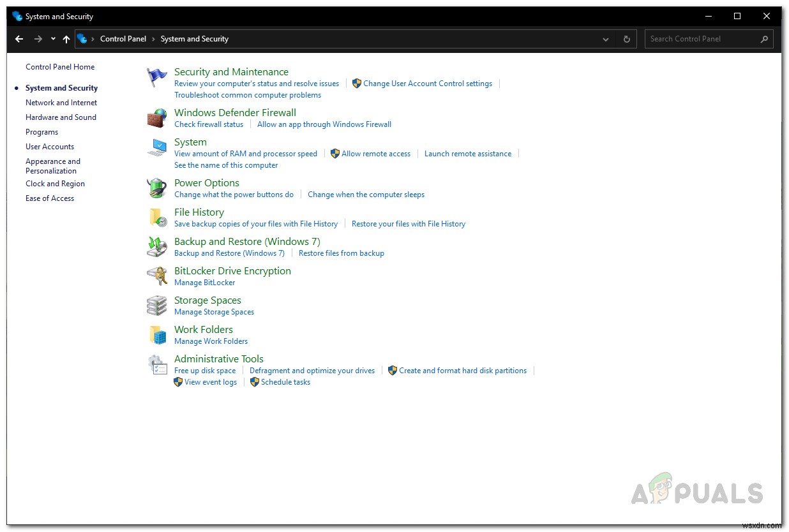
Task: Open the Administrative Tools heading
Action: tap(219, 359)
